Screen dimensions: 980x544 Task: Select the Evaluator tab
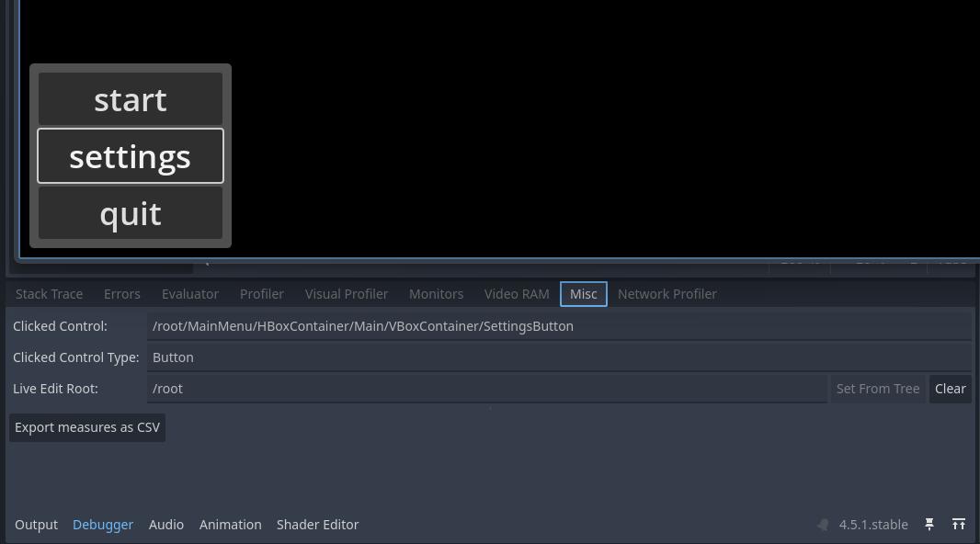click(190, 294)
